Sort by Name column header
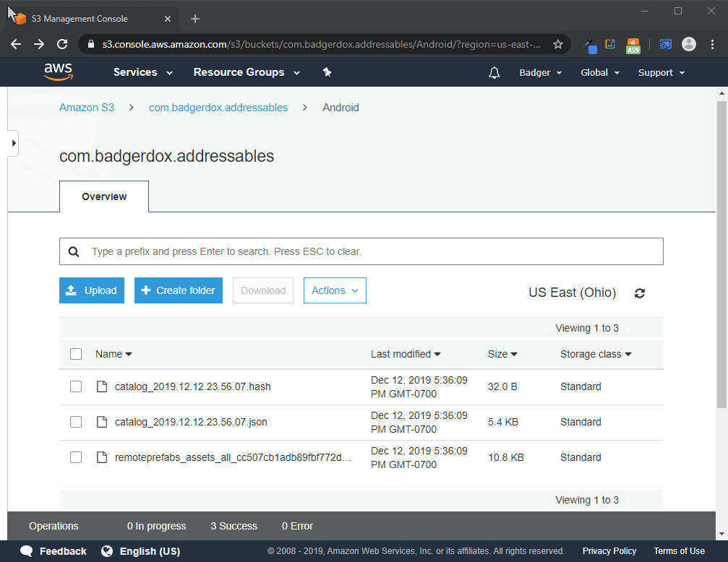Viewport: 728px width, 562px height. (114, 354)
